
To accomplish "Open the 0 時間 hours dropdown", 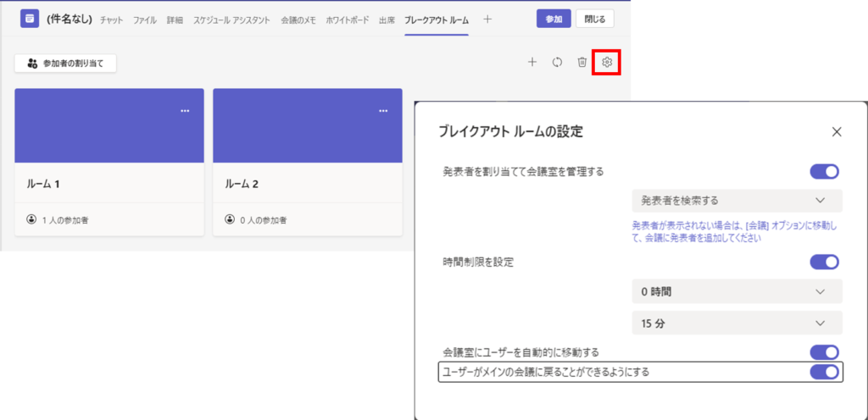I will [737, 291].
